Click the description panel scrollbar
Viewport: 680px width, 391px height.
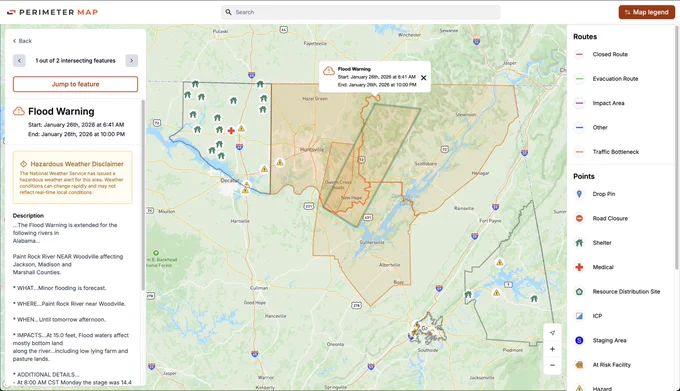pyautogui.click(x=143, y=195)
